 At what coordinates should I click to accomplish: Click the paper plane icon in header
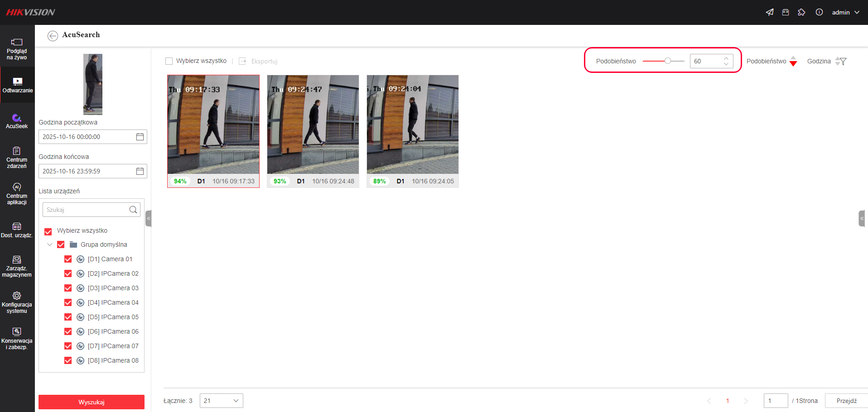tap(770, 12)
